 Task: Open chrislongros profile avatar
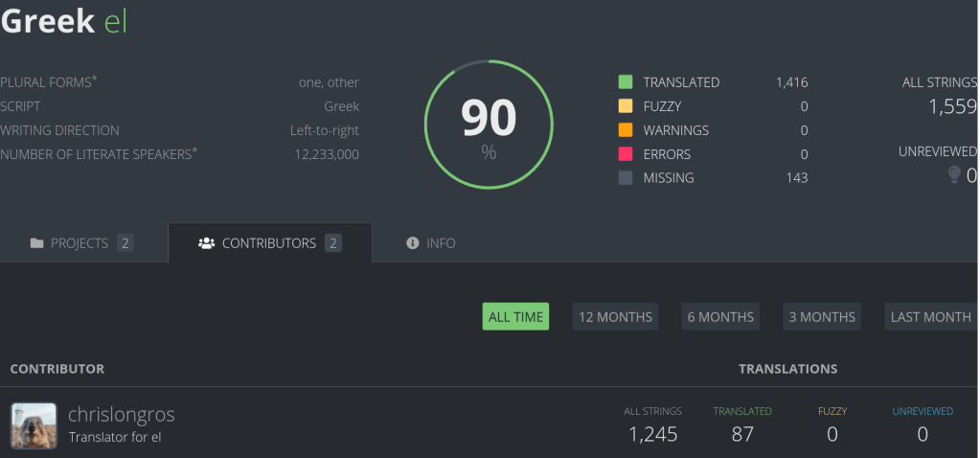point(34,425)
